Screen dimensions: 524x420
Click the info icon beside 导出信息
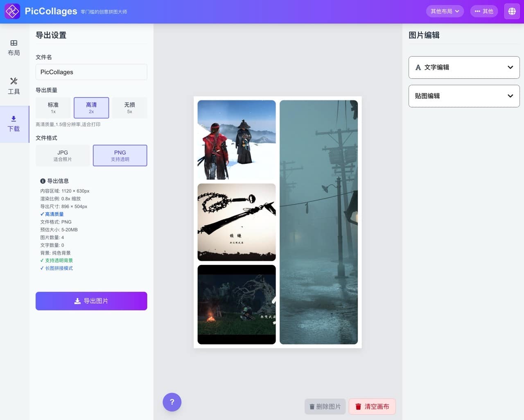click(43, 181)
